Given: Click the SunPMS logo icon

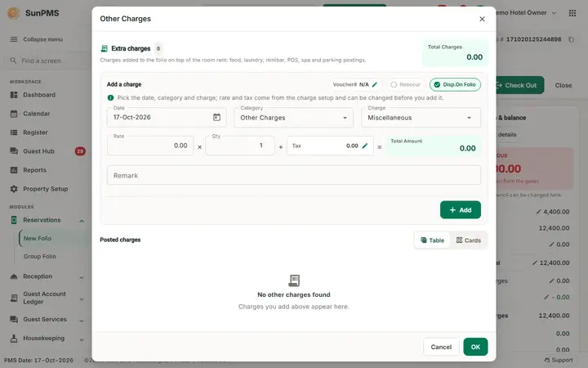Looking at the screenshot, I should click(x=14, y=13).
